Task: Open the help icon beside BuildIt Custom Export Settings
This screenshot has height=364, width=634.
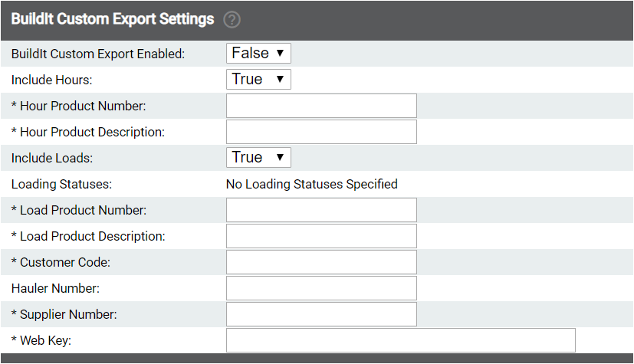Action: pos(232,19)
